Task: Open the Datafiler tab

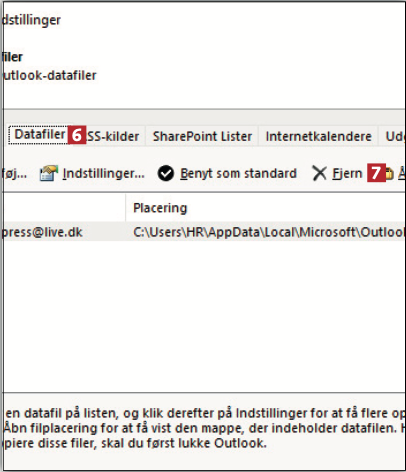Action: pyautogui.click(x=39, y=135)
